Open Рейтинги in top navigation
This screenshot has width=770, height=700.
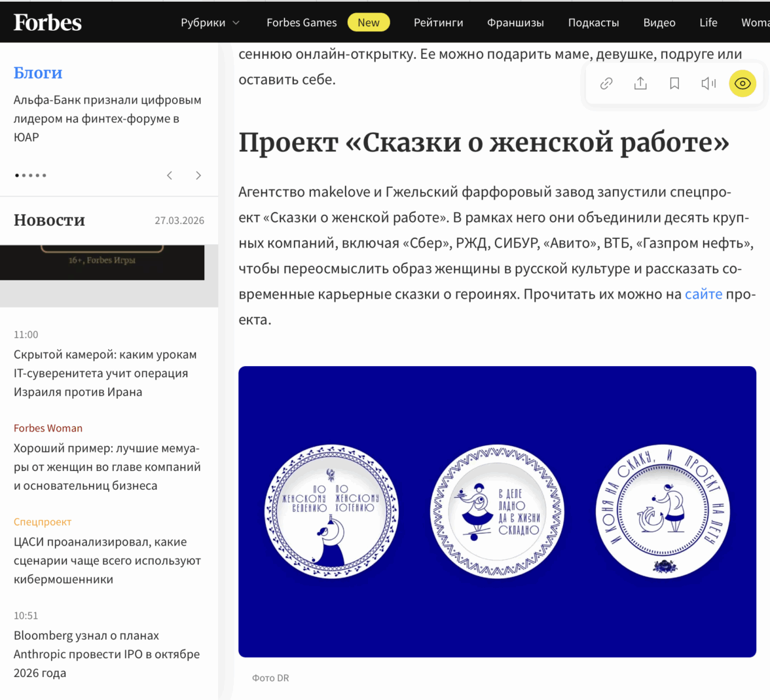[x=438, y=23]
